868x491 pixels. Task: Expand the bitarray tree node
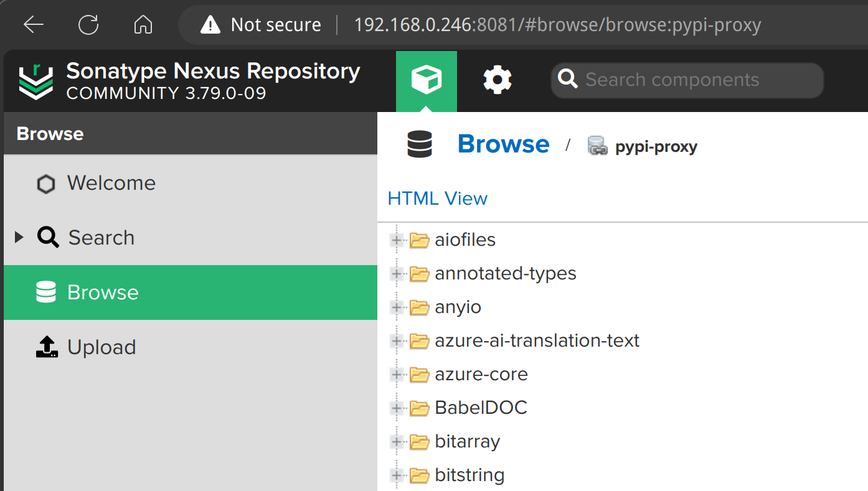pyautogui.click(x=396, y=442)
